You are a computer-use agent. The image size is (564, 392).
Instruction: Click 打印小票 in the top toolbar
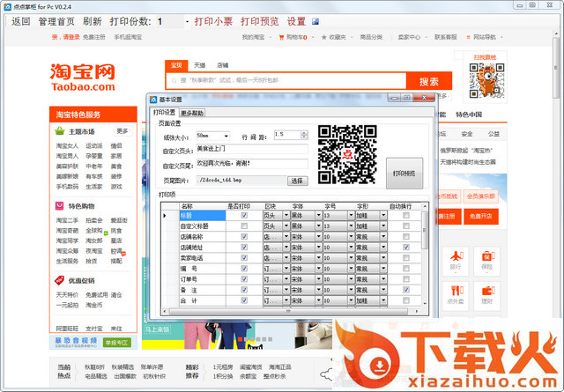coord(213,21)
